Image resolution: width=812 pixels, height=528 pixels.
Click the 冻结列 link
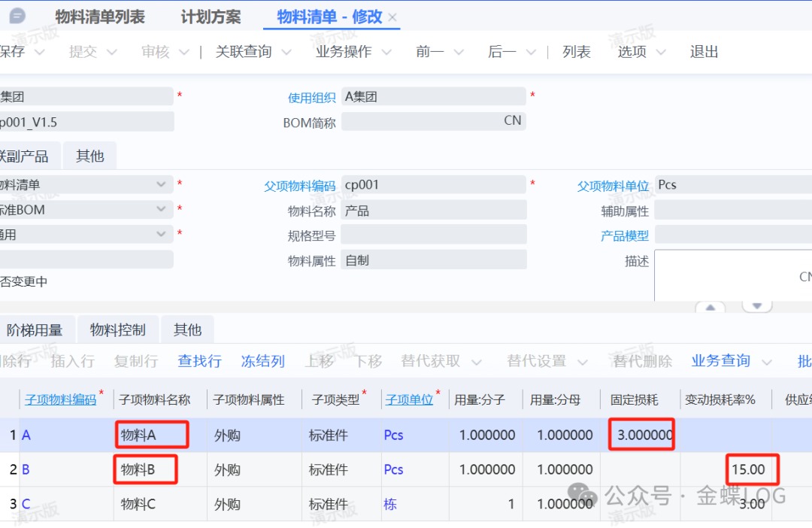coord(262,361)
